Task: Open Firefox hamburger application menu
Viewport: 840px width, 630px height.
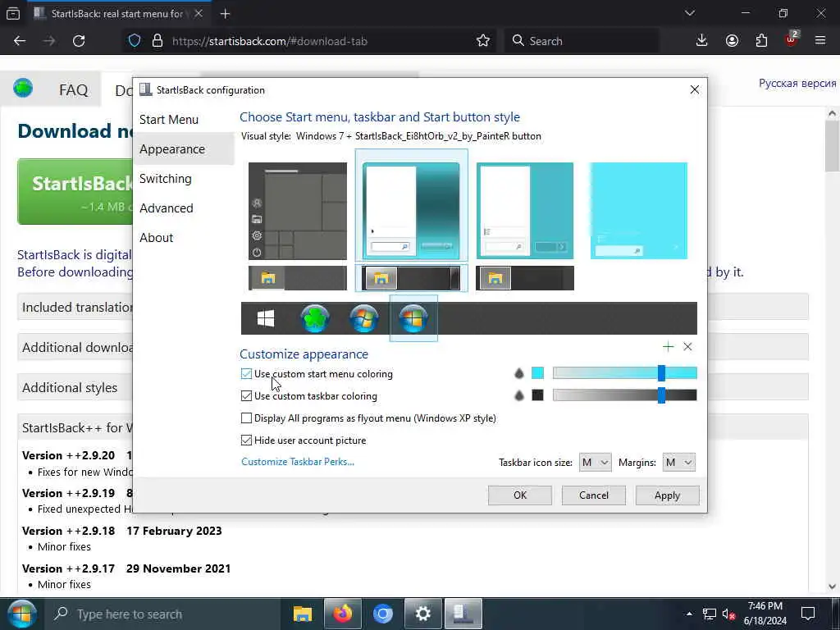Action: click(820, 40)
